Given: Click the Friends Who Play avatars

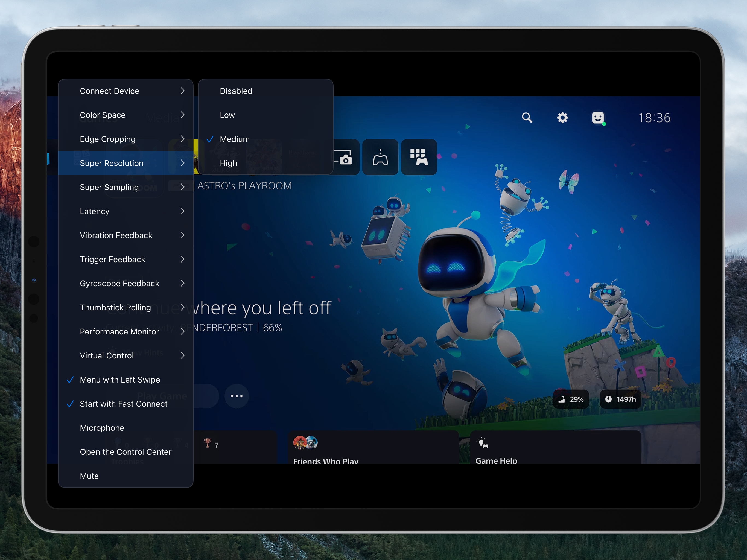Looking at the screenshot, I should coord(305,442).
